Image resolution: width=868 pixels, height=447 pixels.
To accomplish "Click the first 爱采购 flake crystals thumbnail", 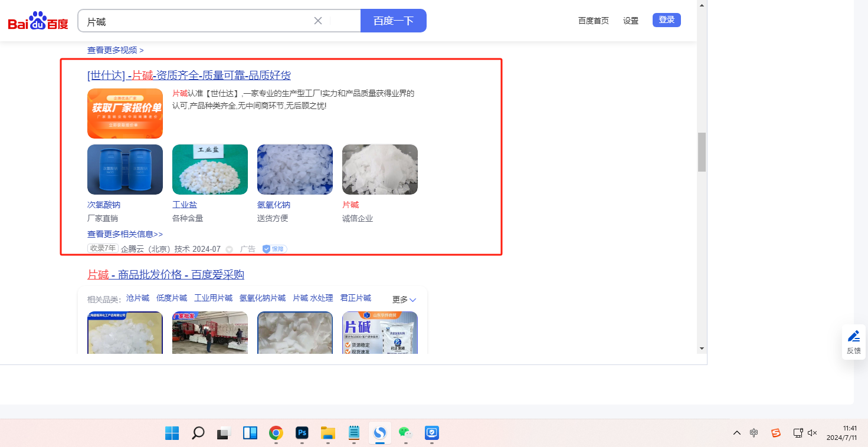I will coord(125,333).
